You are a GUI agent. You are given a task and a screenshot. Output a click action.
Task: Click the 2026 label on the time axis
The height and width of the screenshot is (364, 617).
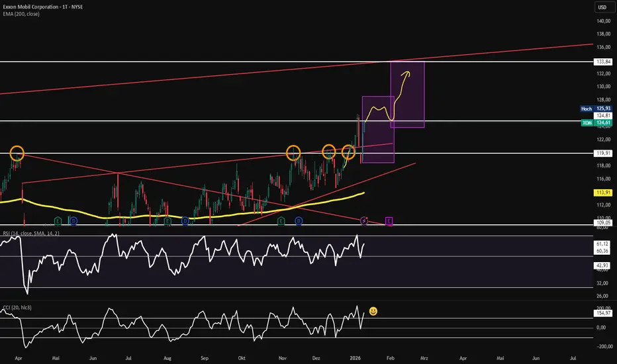pos(356,358)
